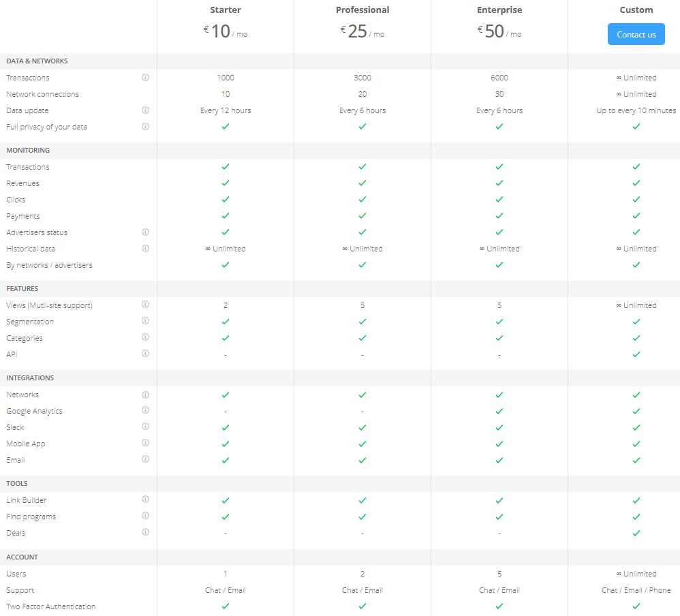
Task: Click the Network connections row label
Action: (42, 94)
